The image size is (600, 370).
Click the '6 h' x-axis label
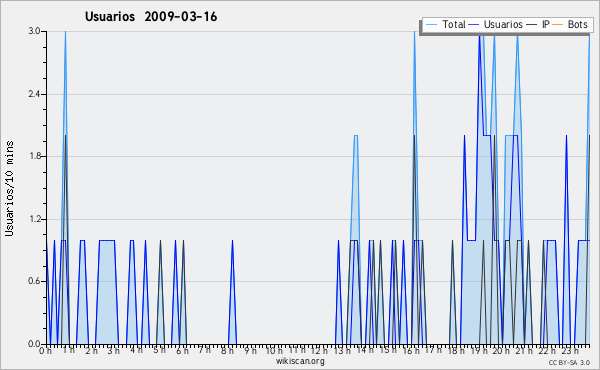click(182, 351)
